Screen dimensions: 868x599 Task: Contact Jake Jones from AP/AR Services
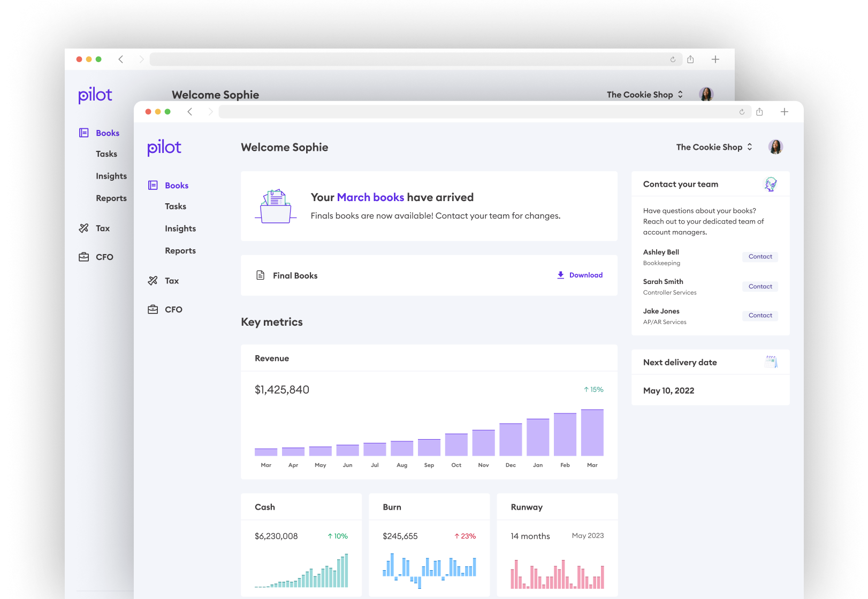[x=760, y=316]
